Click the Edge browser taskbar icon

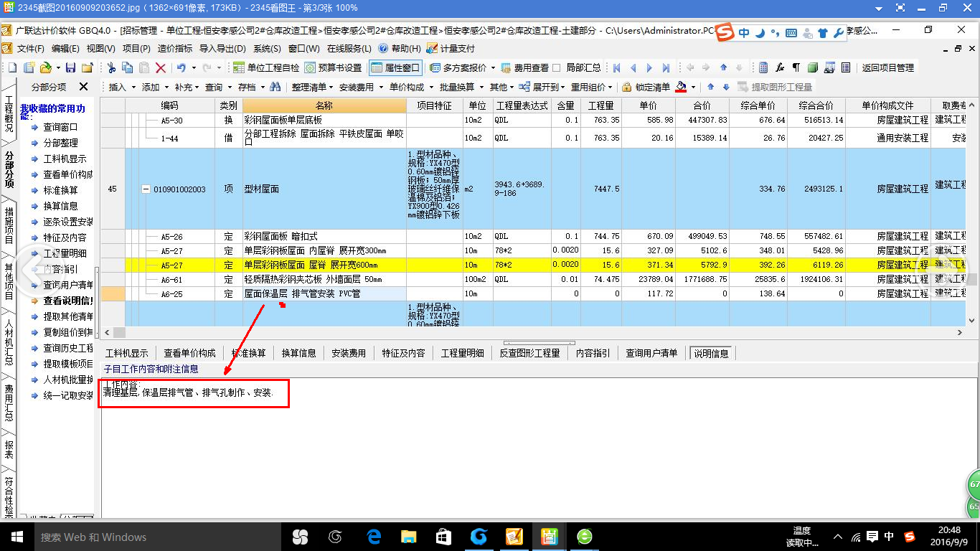(x=374, y=537)
